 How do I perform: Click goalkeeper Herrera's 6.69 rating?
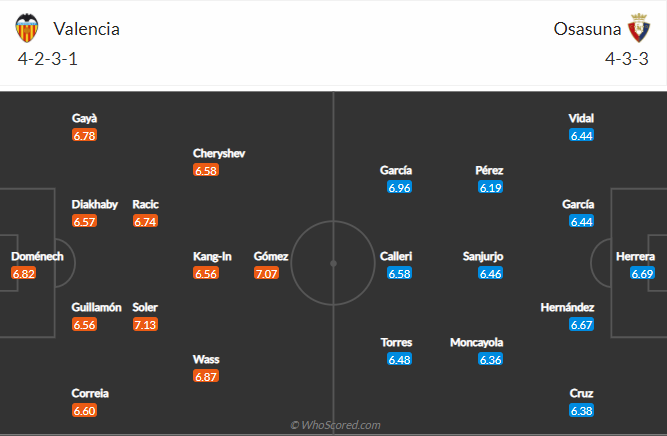[x=641, y=273]
